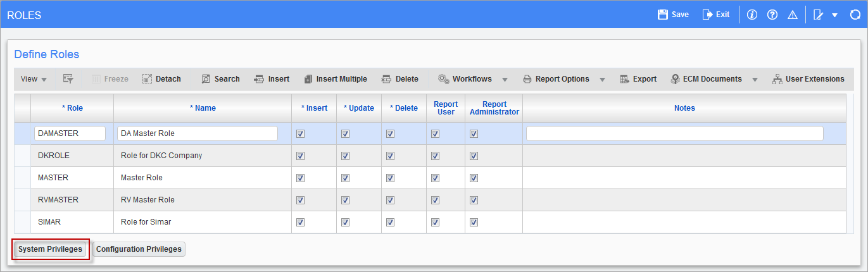This screenshot has width=868, height=272.
Task: Open the System Privileges tab
Action: click(51, 249)
